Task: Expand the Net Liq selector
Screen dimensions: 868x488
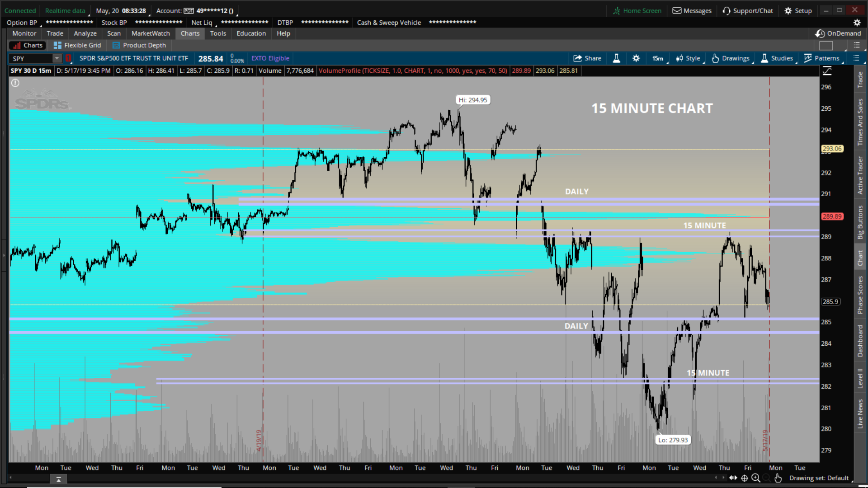Action: pos(203,23)
